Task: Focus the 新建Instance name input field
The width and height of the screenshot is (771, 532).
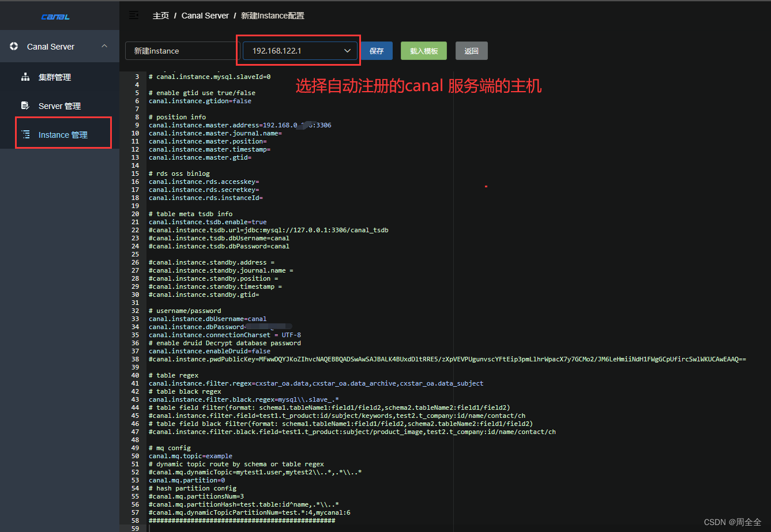Action: point(181,51)
